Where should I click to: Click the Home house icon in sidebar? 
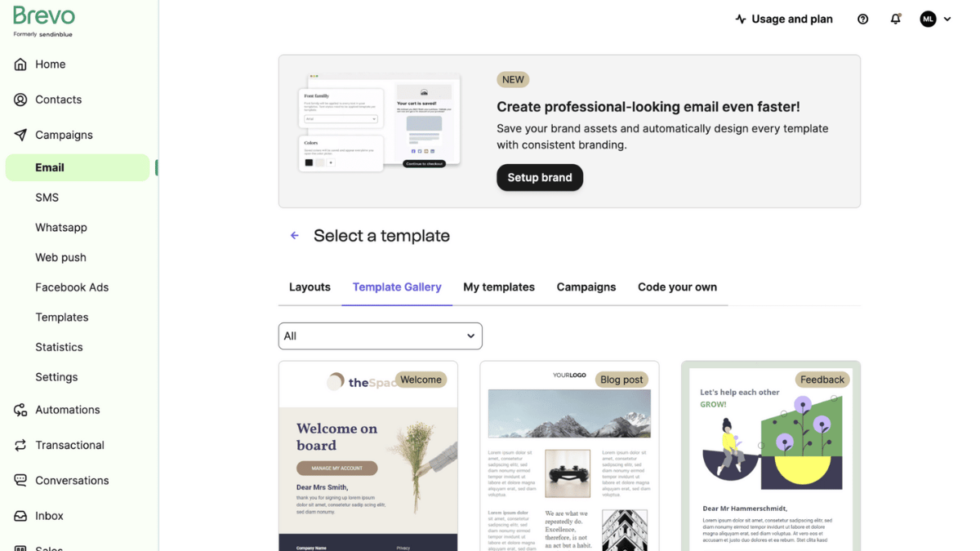20,64
